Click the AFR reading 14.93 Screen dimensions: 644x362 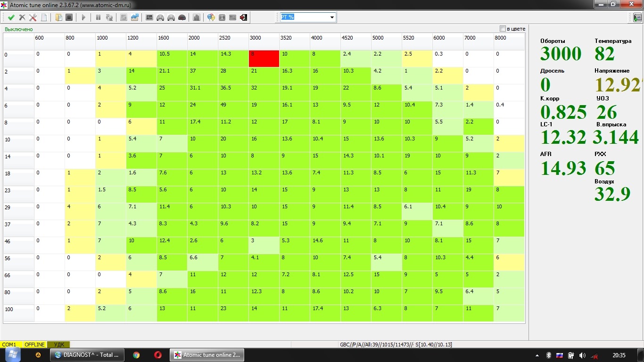[x=563, y=168]
